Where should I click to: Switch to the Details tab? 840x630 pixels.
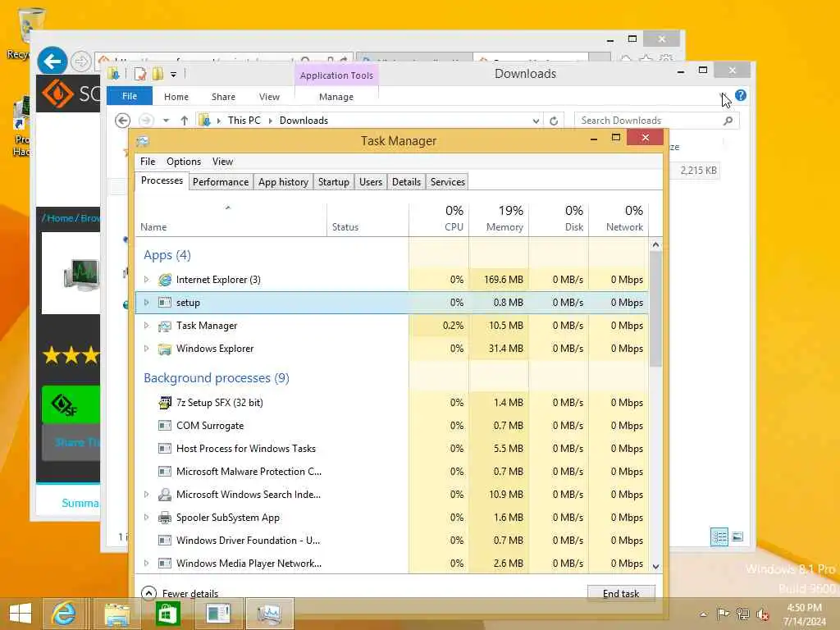tap(407, 182)
